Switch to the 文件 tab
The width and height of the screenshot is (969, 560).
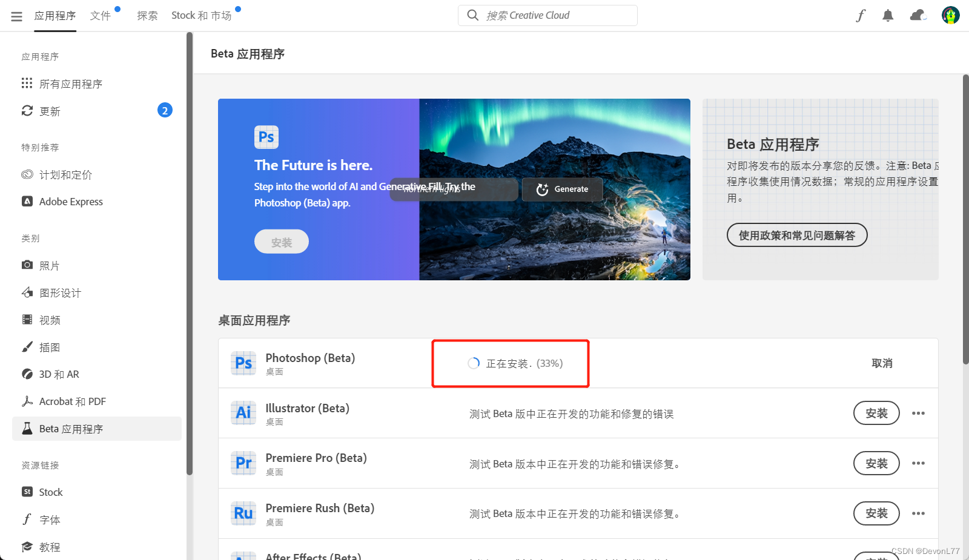click(x=101, y=16)
